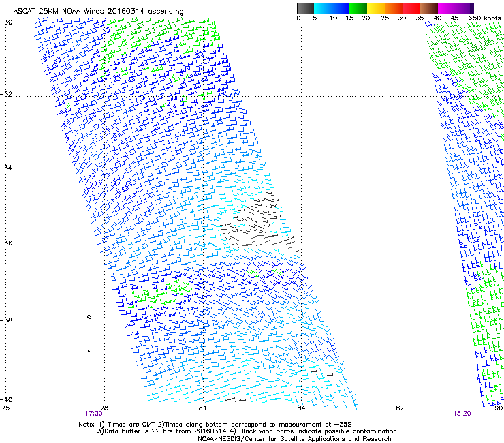The width and height of the screenshot is (504, 443).
Task: Click the '75' longitude label
Action: tap(5, 408)
